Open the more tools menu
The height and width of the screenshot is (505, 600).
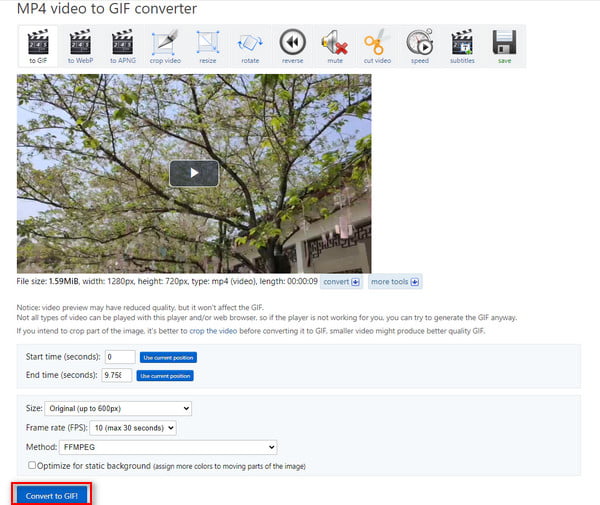(395, 282)
